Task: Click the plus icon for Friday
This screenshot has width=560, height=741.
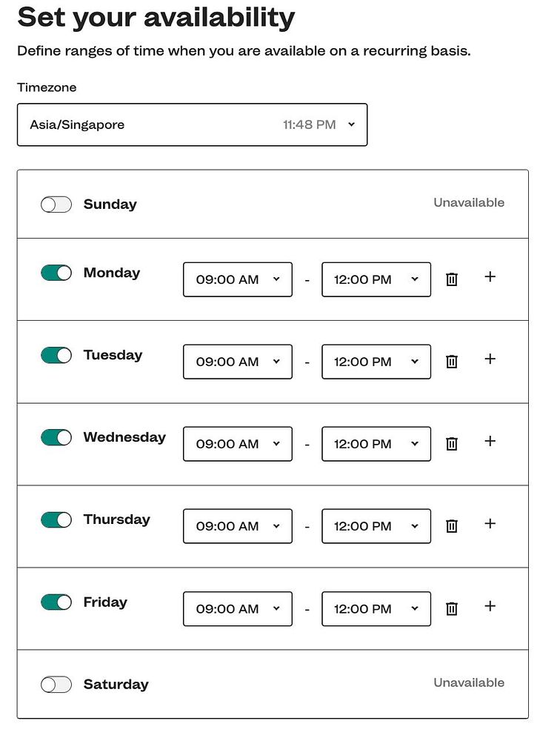Action: tap(490, 606)
